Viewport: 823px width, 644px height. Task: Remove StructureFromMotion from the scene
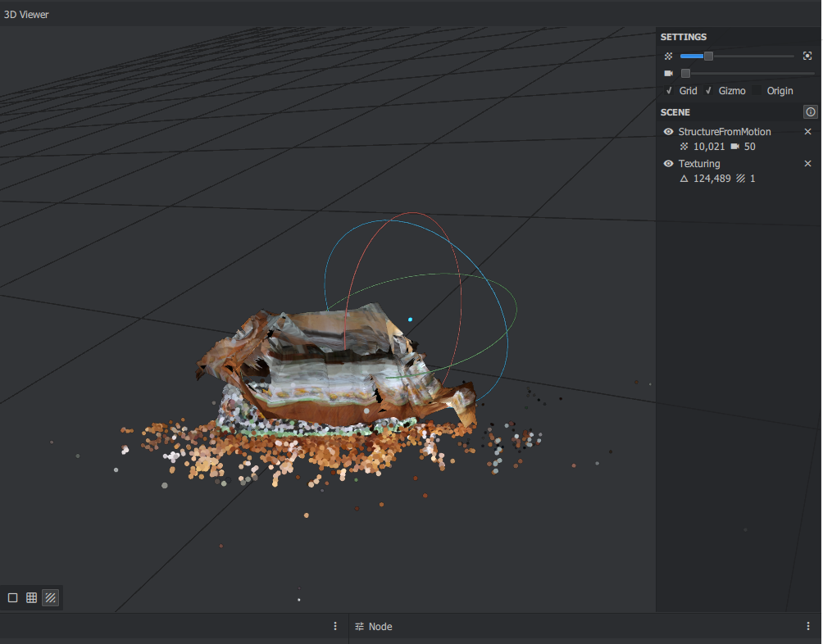pos(807,131)
